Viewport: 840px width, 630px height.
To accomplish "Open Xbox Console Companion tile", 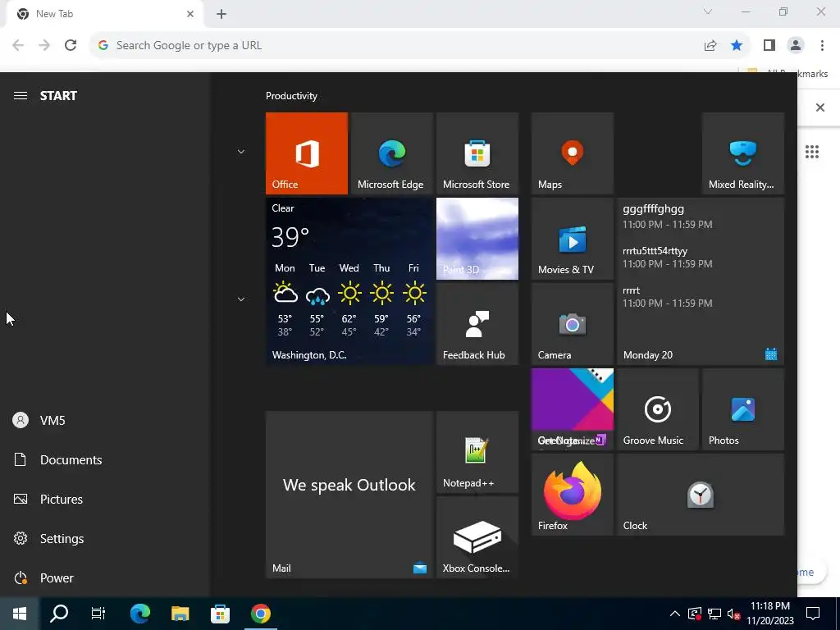I will pos(477,537).
